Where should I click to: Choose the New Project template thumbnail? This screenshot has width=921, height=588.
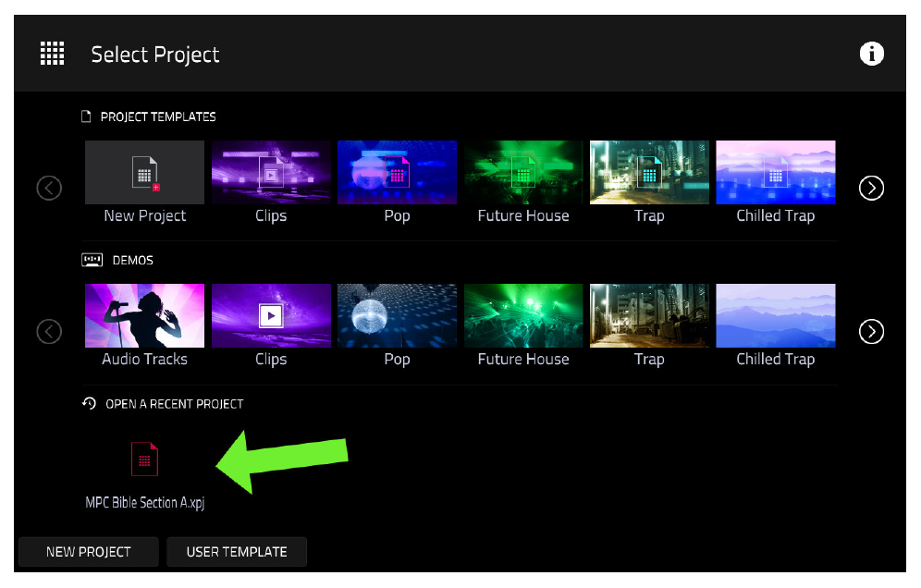[x=144, y=172]
